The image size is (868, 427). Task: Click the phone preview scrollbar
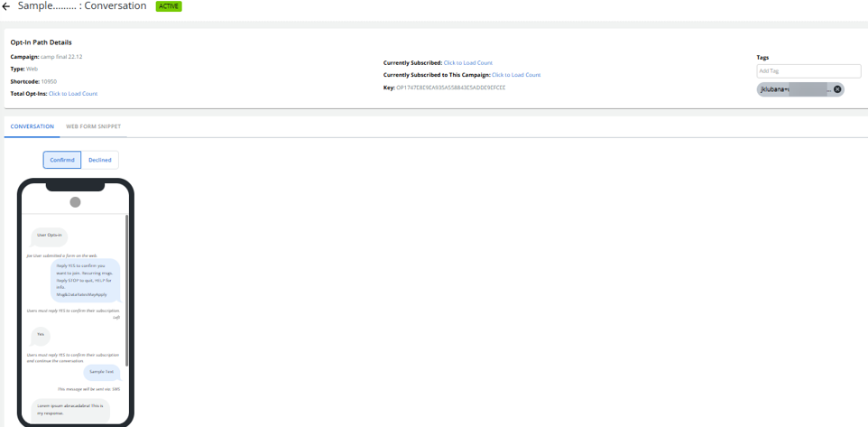point(126,289)
